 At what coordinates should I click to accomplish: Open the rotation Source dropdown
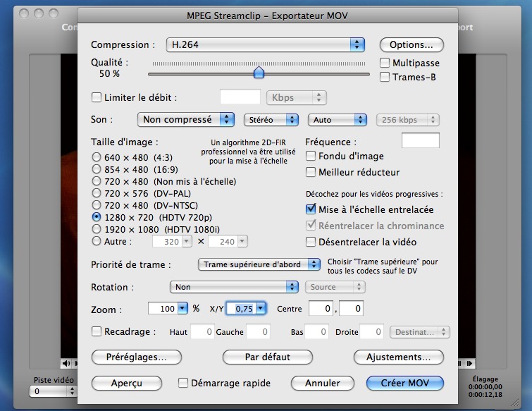[335, 287]
